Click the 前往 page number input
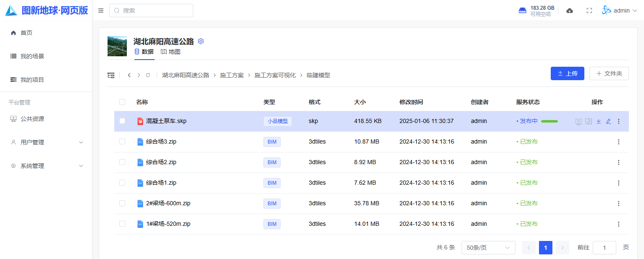Viewport: 644px width, 259px height. click(604, 248)
